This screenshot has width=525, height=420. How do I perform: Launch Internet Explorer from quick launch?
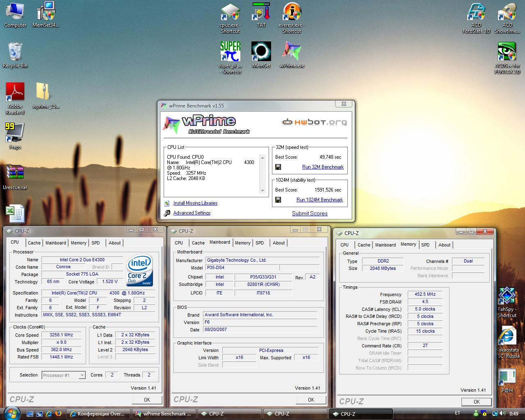(x=49, y=413)
